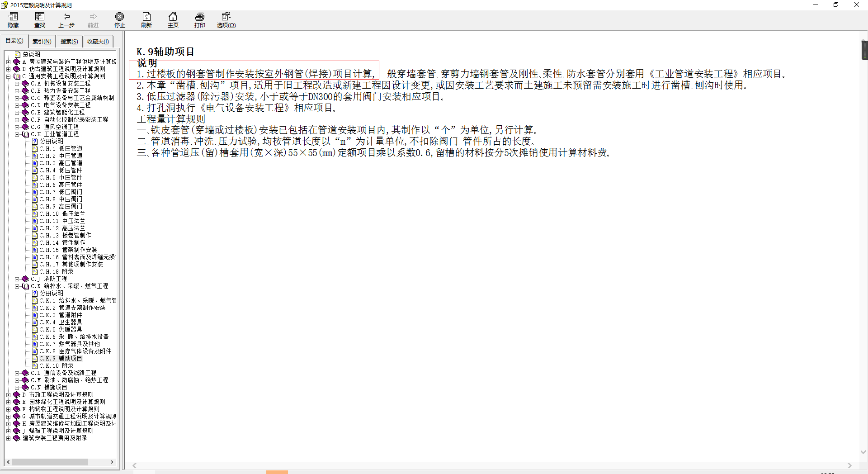Click the K.9辅助项目 heading text

point(165,52)
